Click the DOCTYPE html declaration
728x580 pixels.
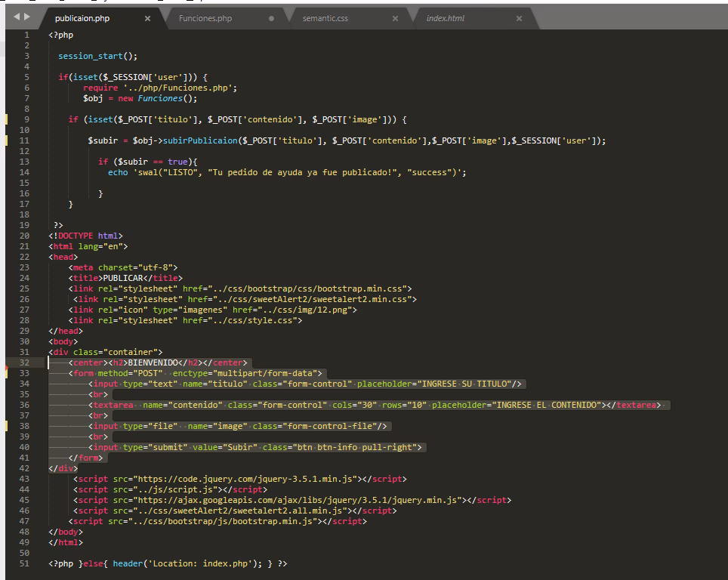click(x=85, y=236)
